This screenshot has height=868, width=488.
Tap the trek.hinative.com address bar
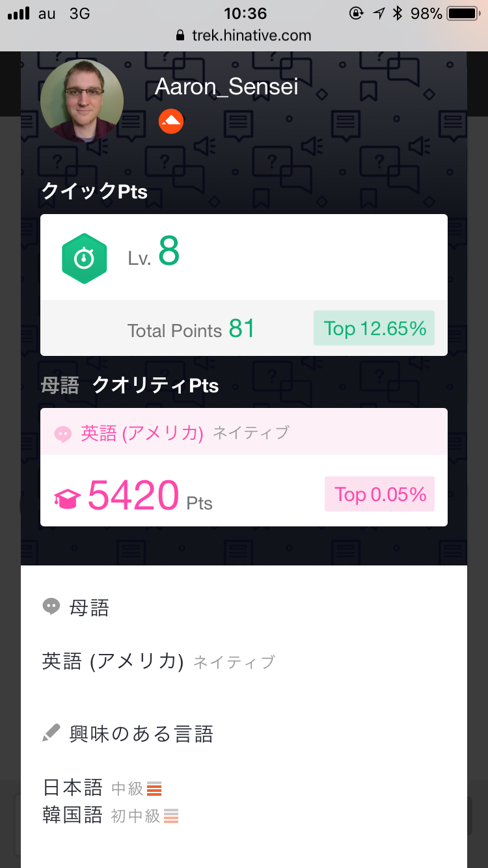[x=251, y=36]
